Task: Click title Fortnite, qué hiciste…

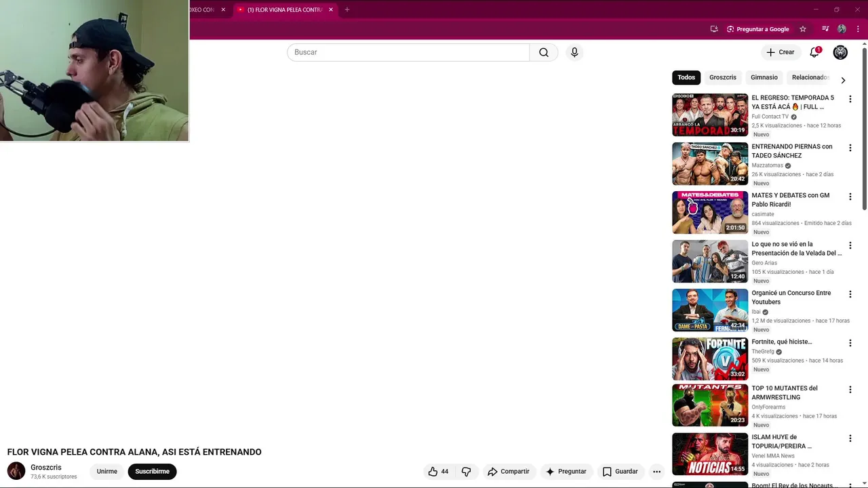Action: point(782,342)
